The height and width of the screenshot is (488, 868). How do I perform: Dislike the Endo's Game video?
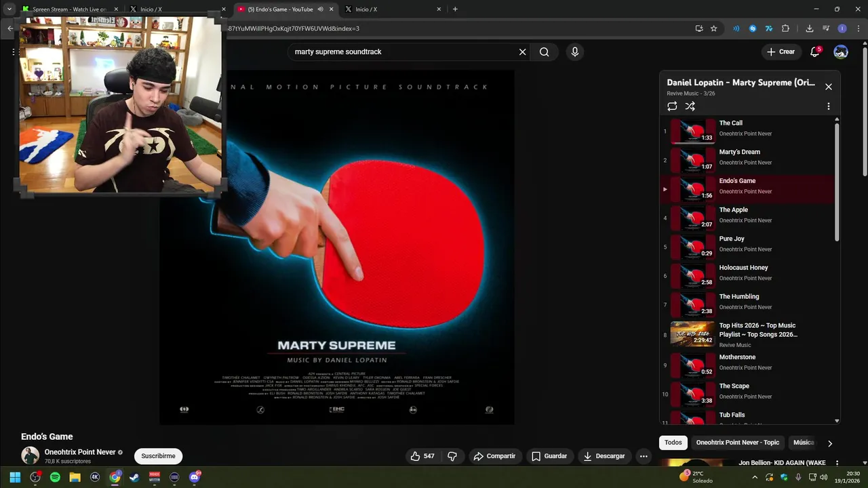pyautogui.click(x=452, y=456)
